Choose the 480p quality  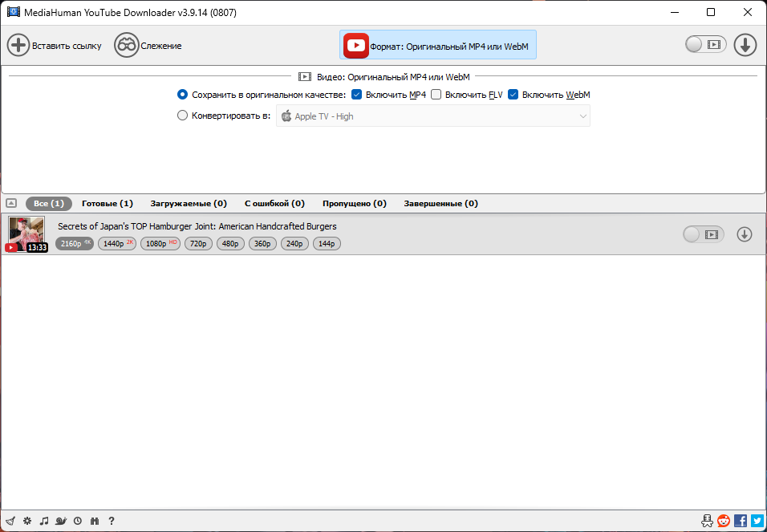[230, 243]
